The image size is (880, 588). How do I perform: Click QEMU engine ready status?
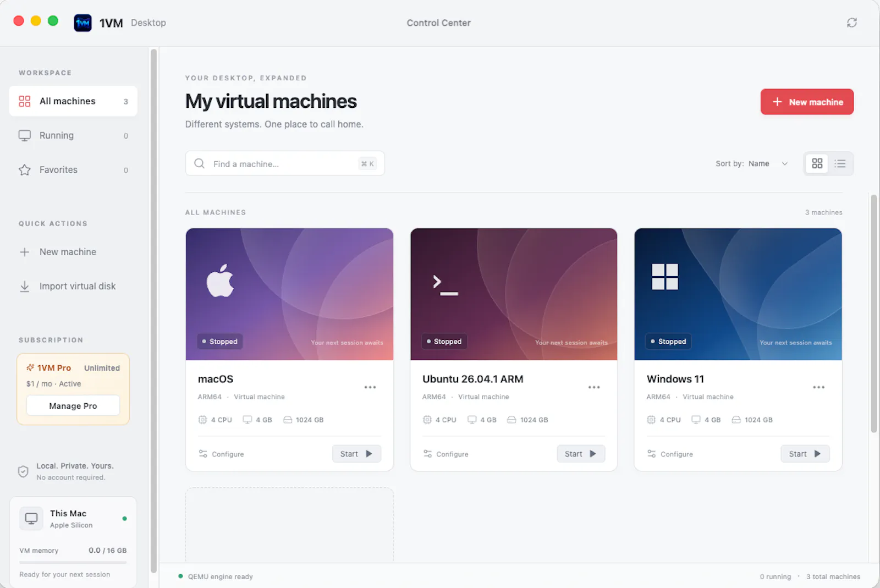[216, 576]
